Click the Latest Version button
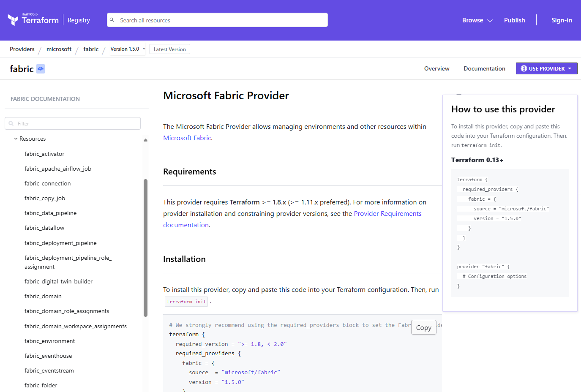 tap(169, 49)
